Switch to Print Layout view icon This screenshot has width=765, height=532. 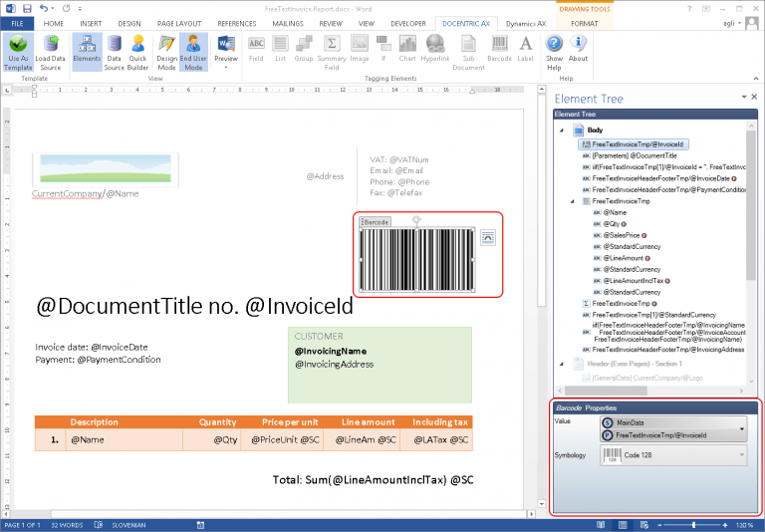tap(623, 525)
